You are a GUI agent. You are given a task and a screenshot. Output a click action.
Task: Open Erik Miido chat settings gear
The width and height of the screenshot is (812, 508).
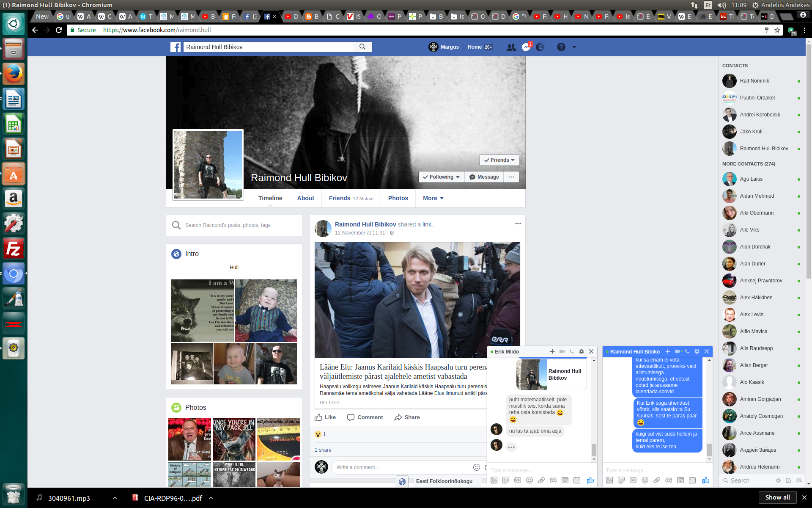[x=582, y=351]
